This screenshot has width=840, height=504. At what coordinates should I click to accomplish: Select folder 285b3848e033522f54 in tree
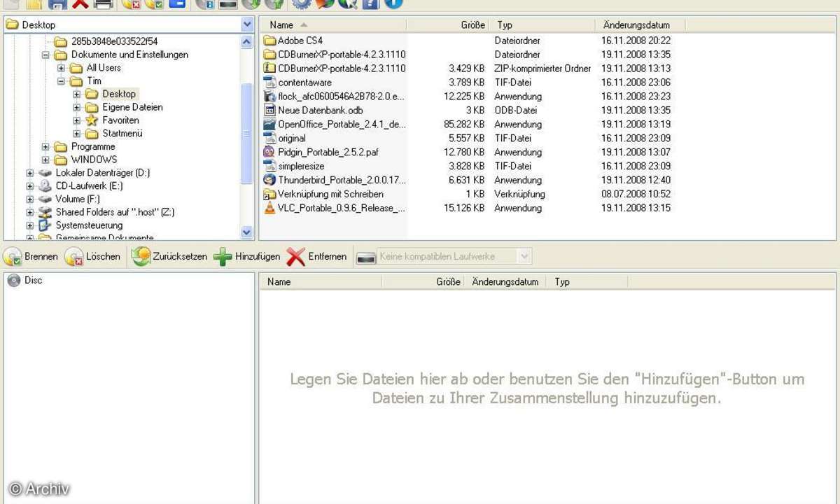tap(115, 41)
